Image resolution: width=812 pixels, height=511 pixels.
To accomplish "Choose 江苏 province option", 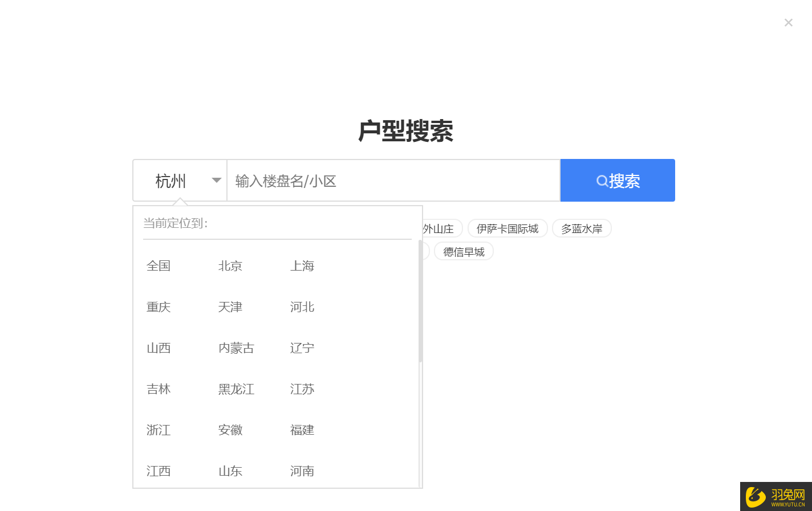I will [x=302, y=389].
